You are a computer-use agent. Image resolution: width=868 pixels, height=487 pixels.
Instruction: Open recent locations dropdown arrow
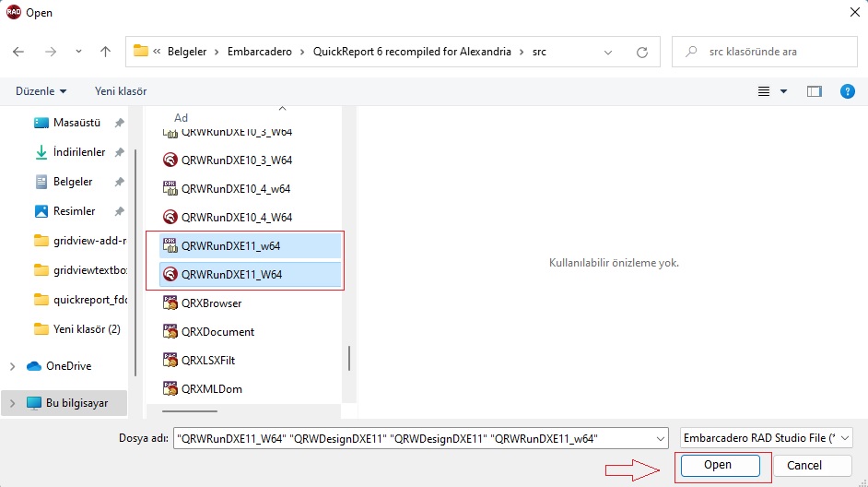coord(78,52)
